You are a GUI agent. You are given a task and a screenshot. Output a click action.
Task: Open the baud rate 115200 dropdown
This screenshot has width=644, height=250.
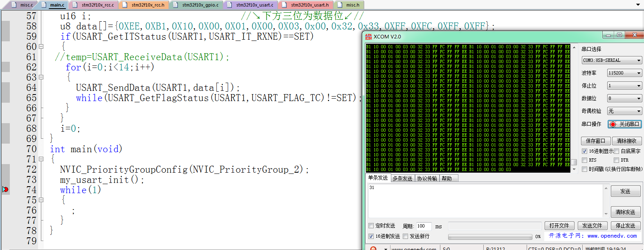[625, 73]
